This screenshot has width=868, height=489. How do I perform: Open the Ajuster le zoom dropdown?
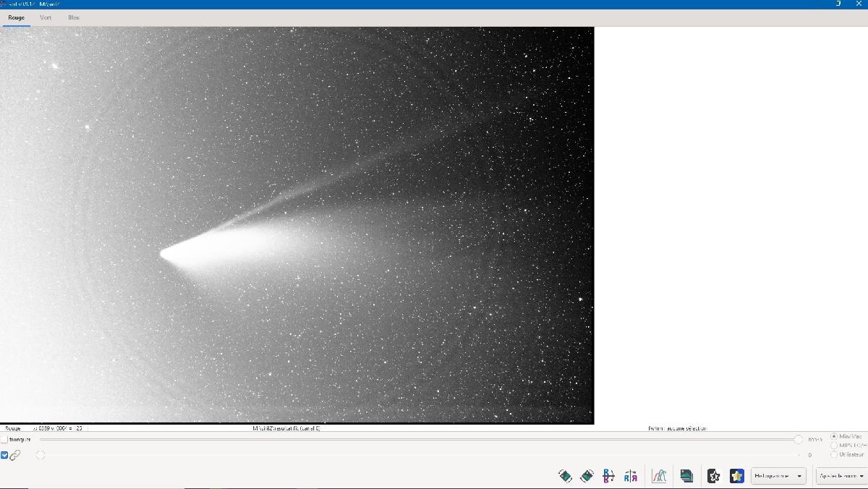click(841, 476)
